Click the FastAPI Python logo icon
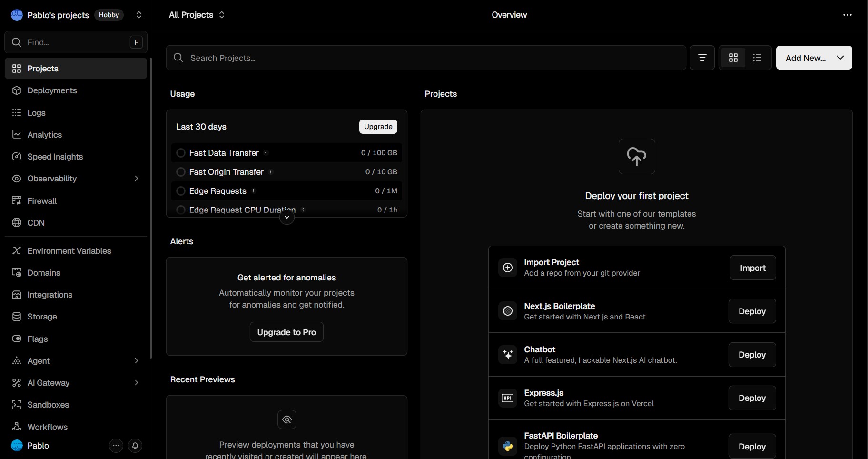The image size is (868, 459). tap(508, 446)
